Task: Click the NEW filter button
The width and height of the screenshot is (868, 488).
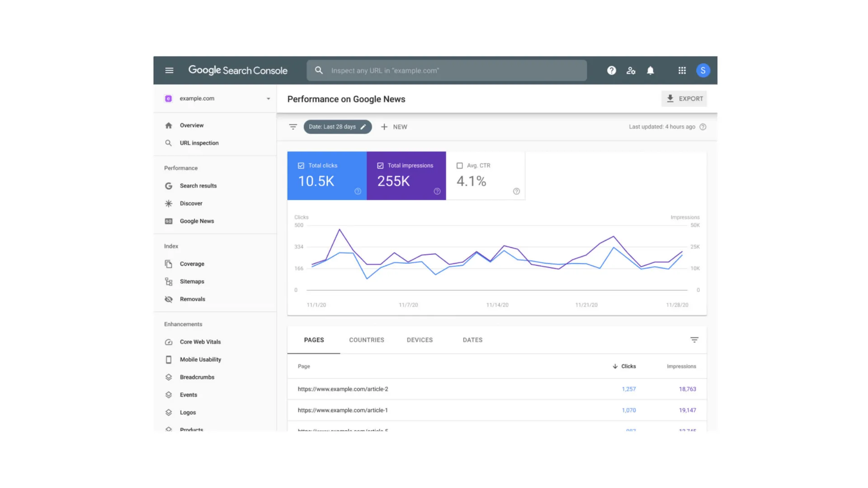Action: coord(394,127)
